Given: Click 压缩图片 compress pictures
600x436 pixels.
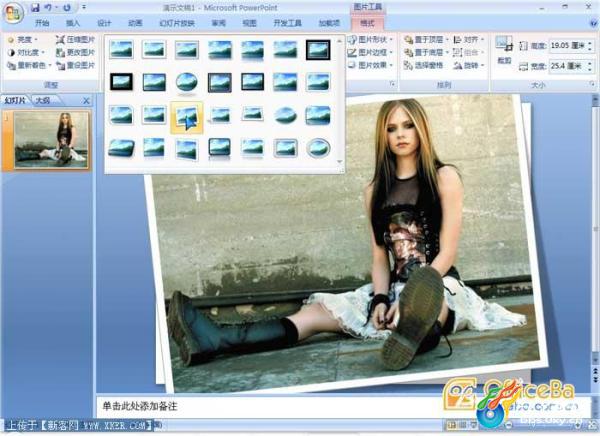Looking at the screenshot, I should tap(75, 39).
